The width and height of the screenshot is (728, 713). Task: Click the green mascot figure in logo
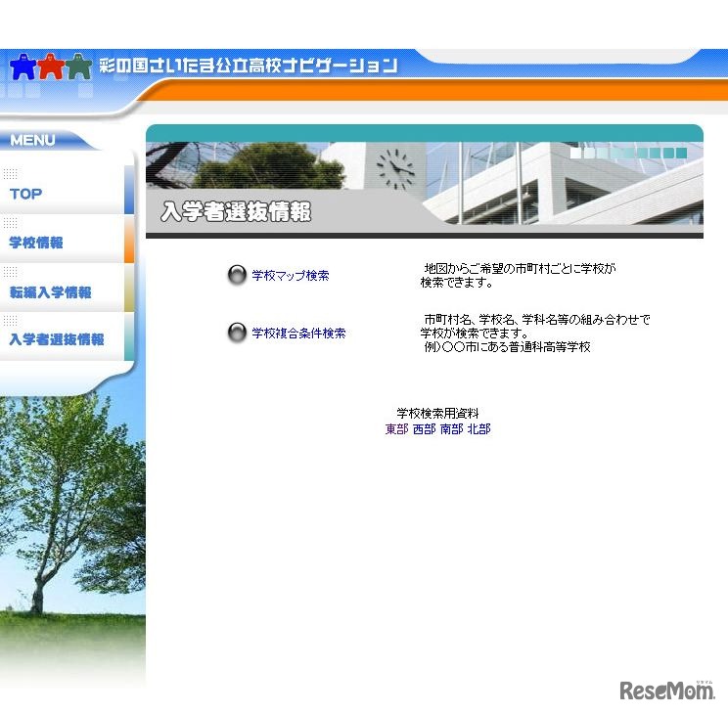tap(78, 67)
